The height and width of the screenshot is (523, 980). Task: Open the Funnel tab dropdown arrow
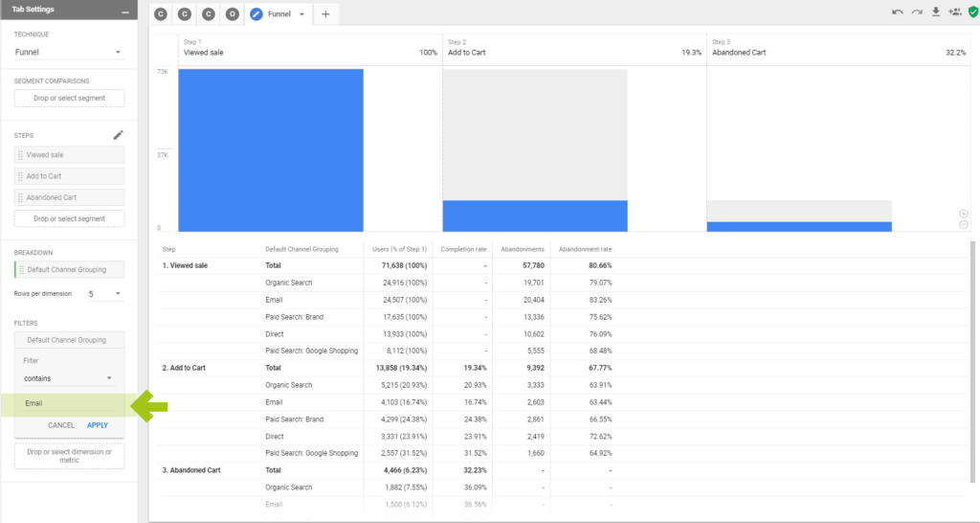tap(302, 14)
